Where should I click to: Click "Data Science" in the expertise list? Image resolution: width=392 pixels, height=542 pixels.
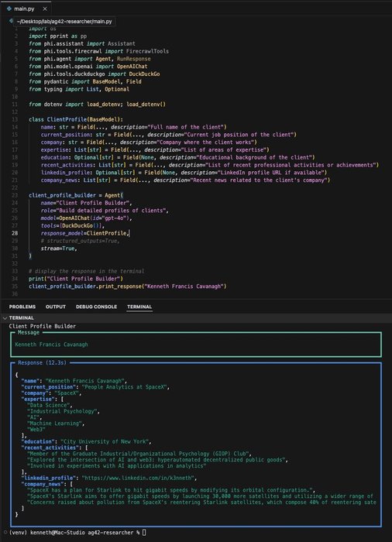pos(50,406)
